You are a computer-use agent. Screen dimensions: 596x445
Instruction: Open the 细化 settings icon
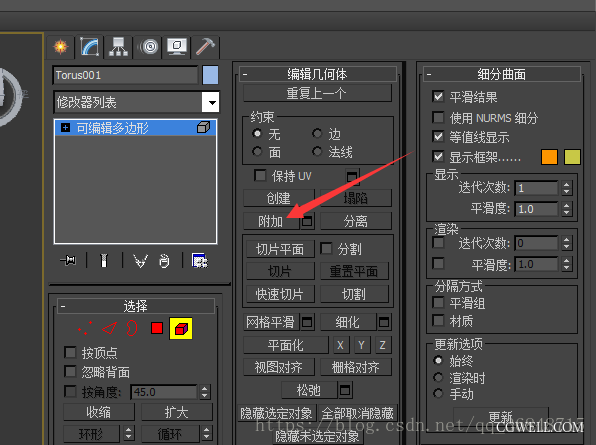coord(384,322)
